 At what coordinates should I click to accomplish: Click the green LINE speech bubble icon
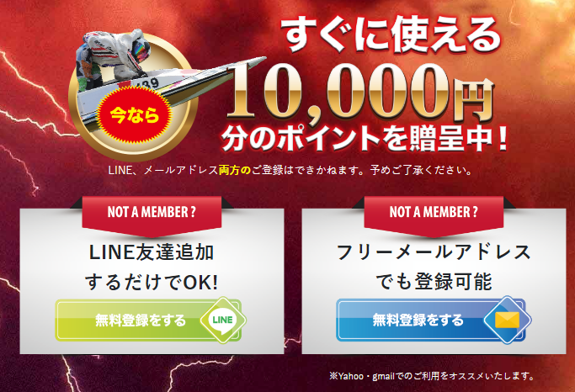[x=222, y=320]
